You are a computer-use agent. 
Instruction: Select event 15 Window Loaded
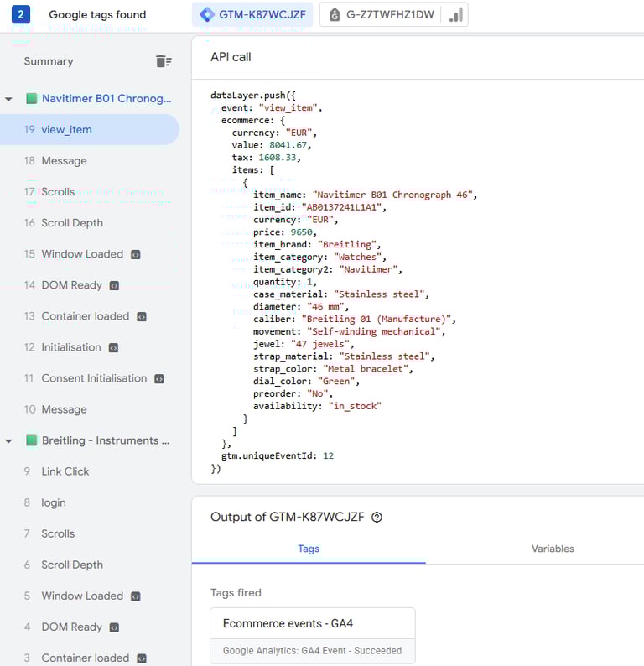coord(90,254)
